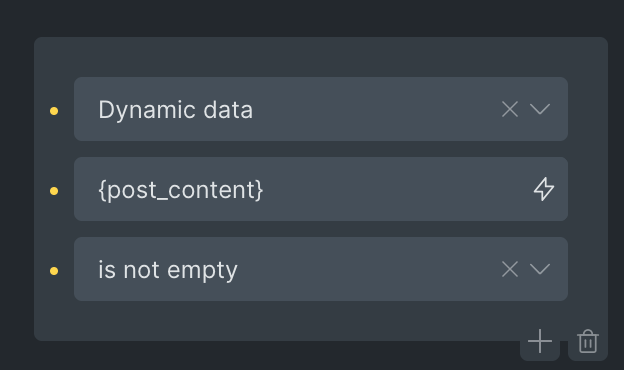The image size is (624, 370).
Task: Add a new condition with plus icon
Action: [540, 341]
